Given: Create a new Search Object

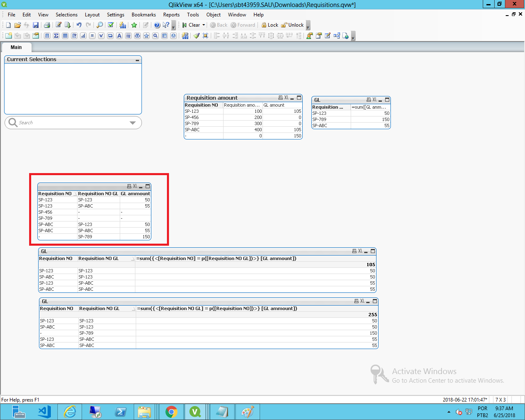Looking at the screenshot, I should (155, 36).
